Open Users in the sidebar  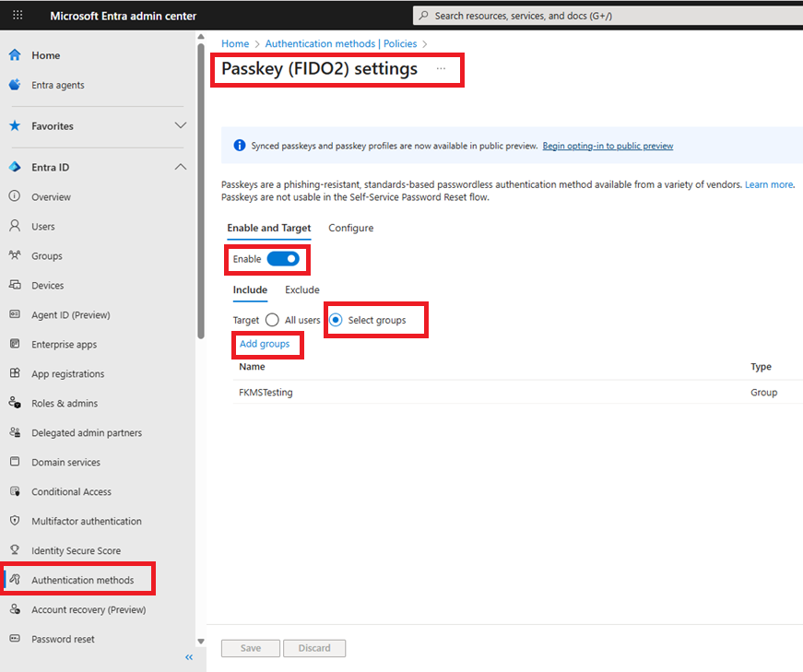tap(43, 227)
